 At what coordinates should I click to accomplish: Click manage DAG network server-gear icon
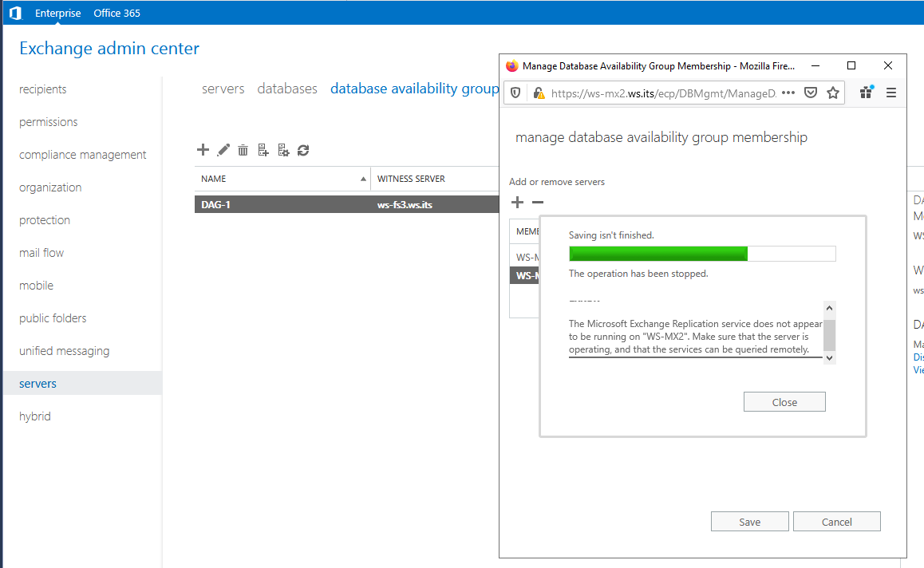(x=282, y=150)
